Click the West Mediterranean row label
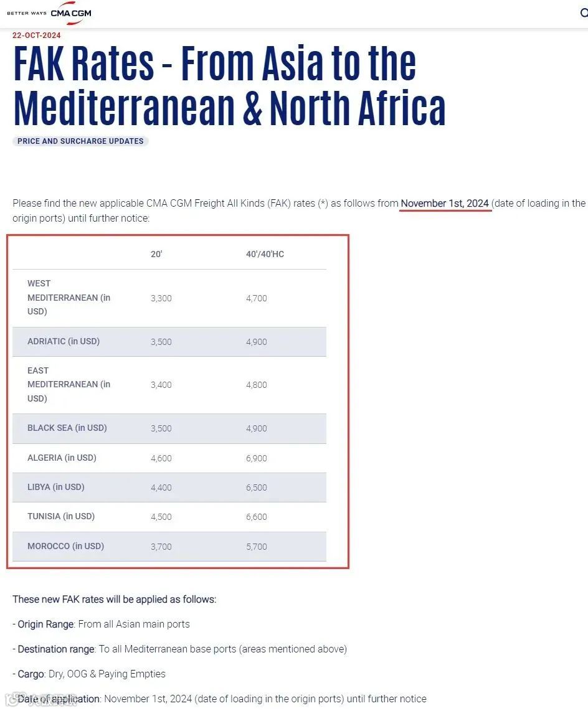This screenshot has height=711, width=588. point(69,298)
